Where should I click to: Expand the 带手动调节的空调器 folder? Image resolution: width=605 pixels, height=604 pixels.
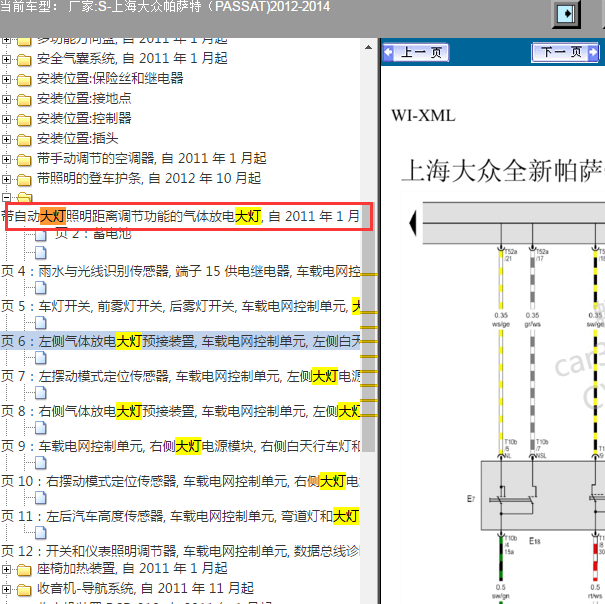[6, 159]
